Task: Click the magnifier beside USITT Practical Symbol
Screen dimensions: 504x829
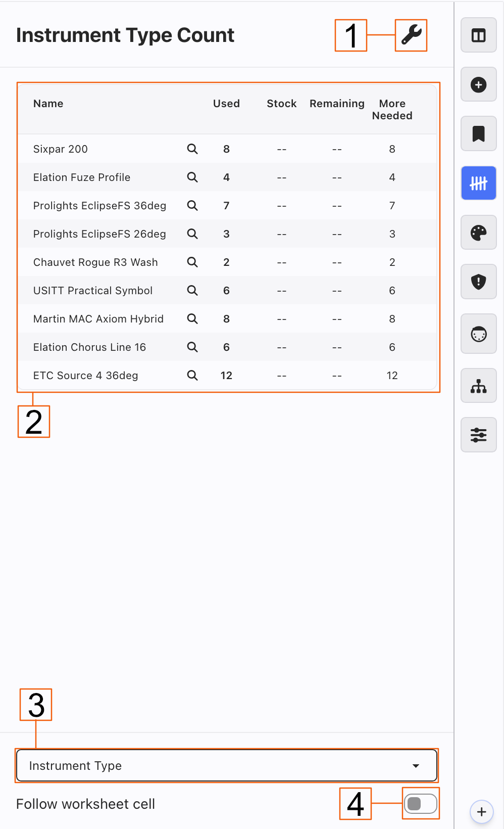Action: tap(192, 291)
